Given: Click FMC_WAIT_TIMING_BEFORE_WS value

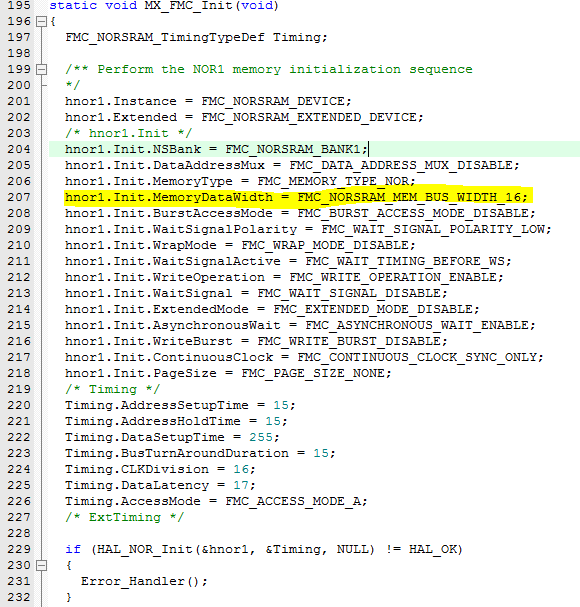Looking at the screenshot, I should [405, 261].
